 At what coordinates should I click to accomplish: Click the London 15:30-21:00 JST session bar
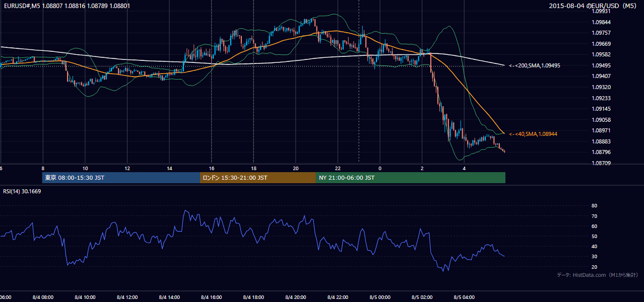[258, 178]
